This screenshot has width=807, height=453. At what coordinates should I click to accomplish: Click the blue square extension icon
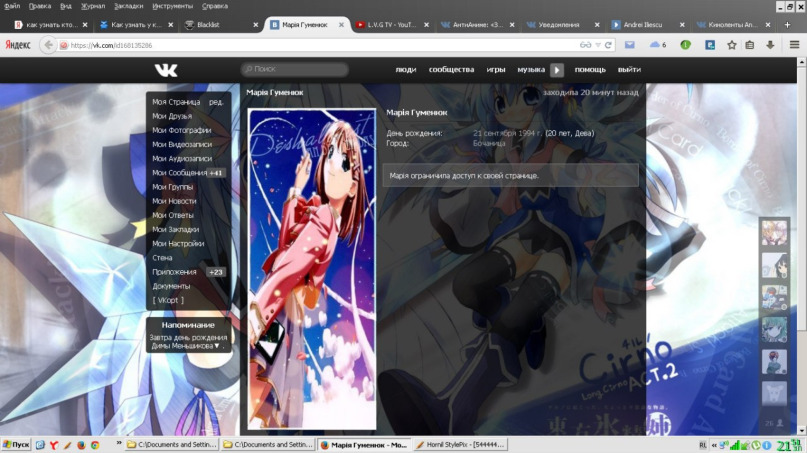710,45
